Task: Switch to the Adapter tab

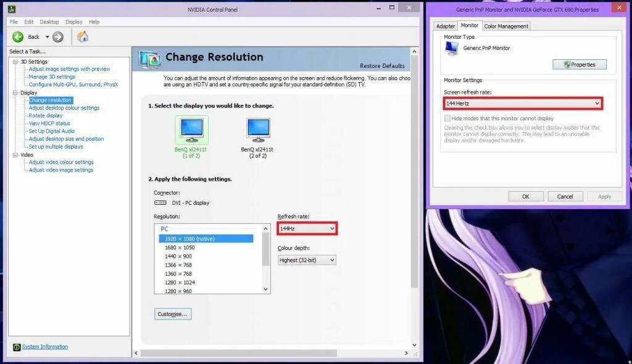Action: 446,26
